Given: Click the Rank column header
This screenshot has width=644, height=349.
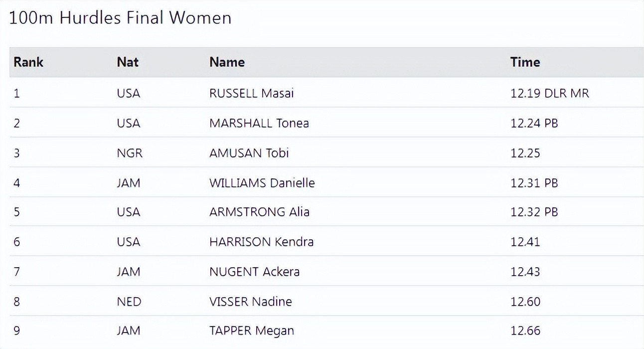Looking at the screenshot, I should click(28, 62).
